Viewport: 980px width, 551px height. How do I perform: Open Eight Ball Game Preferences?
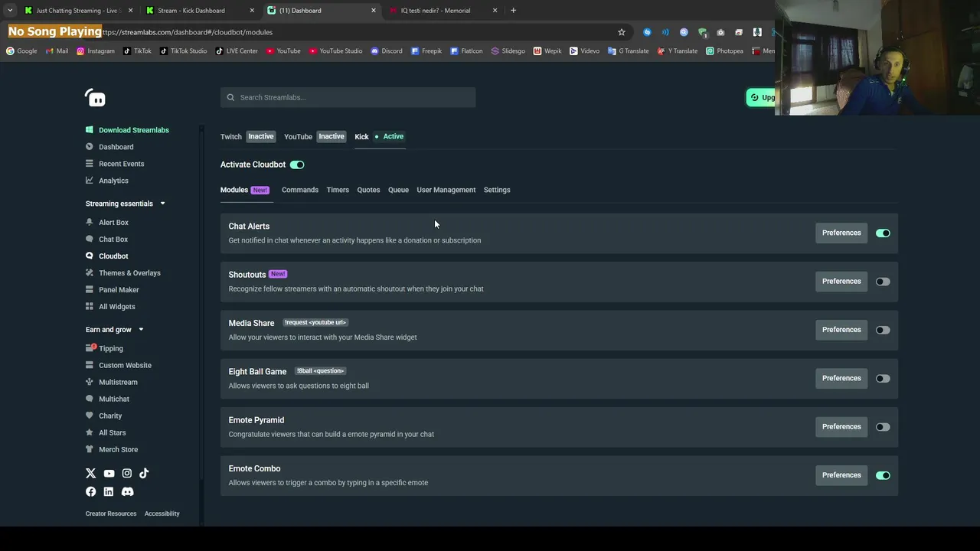coord(841,378)
